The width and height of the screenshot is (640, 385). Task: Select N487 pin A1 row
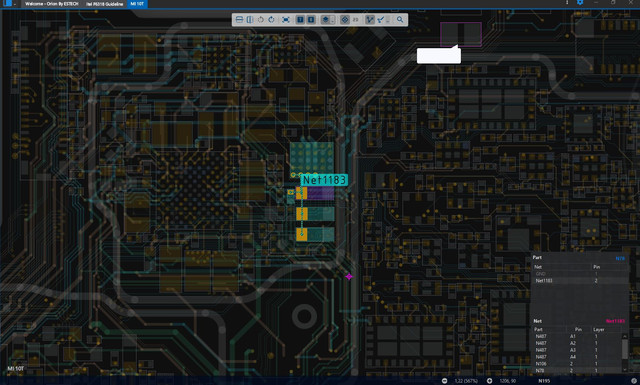click(x=577, y=336)
